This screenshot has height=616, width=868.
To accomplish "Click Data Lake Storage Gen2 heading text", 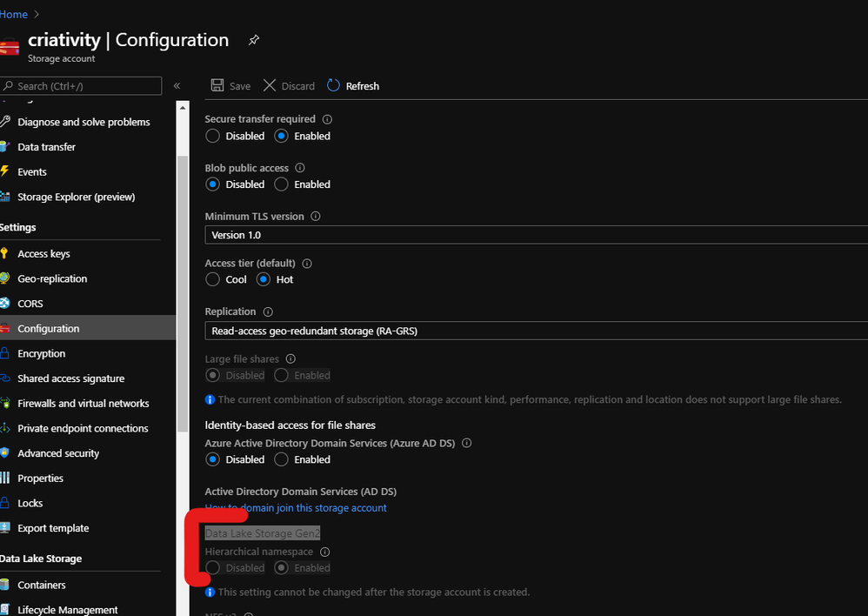I will (x=263, y=532).
